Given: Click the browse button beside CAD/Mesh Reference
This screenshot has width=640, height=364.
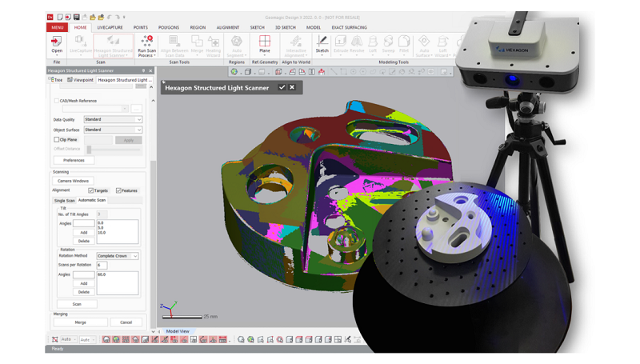Looking at the screenshot, I should pyautogui.click(x=136, y=109).
